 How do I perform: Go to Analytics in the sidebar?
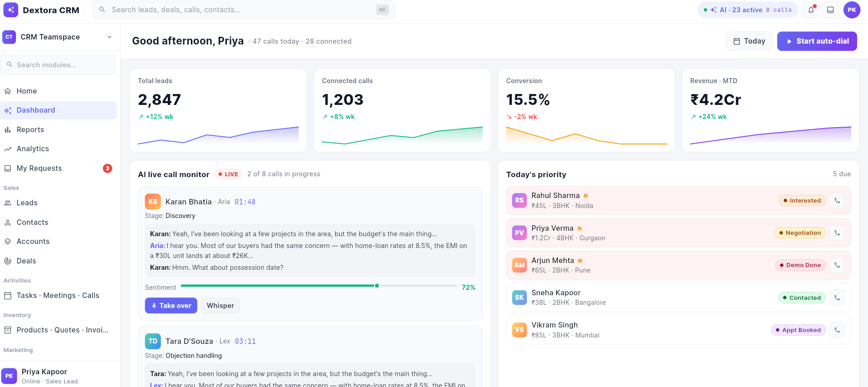58,149
